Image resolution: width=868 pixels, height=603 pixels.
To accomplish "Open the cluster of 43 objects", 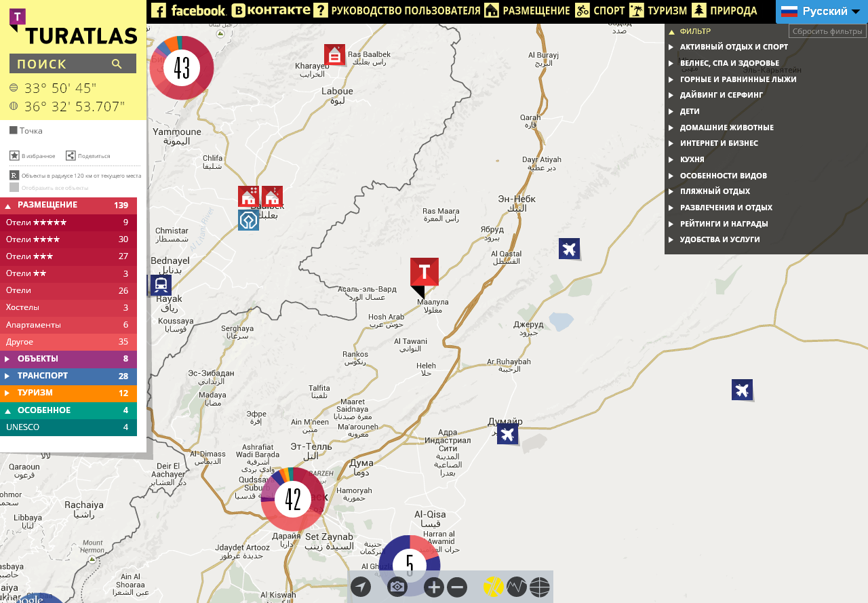I will [182, 68].
